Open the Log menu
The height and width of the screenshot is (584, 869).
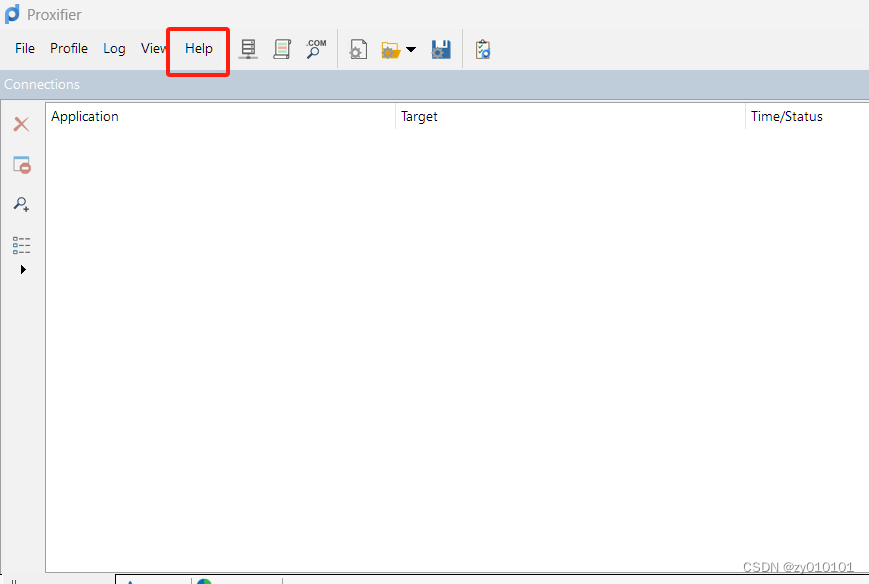click(114, 49)
